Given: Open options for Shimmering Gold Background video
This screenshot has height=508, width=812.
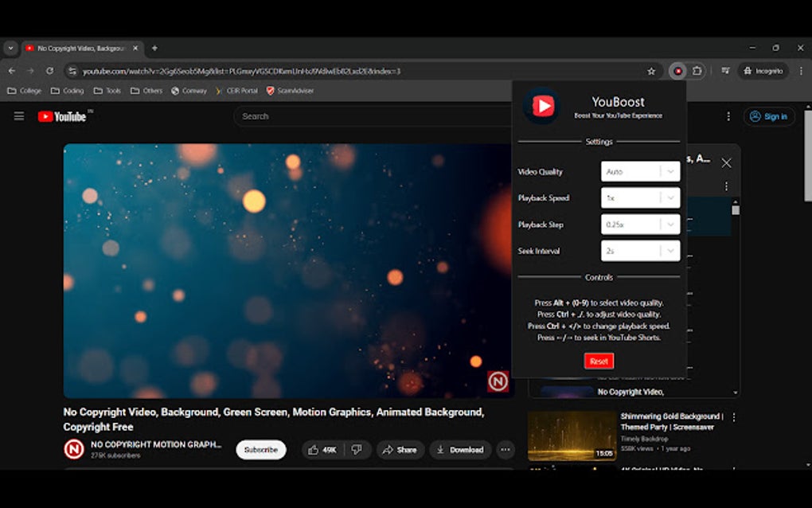Looking at the screenshot, I should coord(734,417).
